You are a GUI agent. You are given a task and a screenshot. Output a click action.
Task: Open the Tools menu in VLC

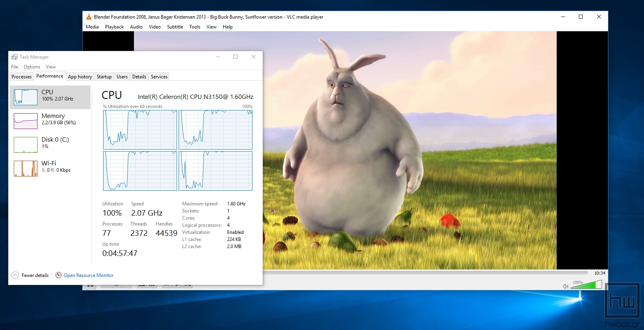(195, 27)
